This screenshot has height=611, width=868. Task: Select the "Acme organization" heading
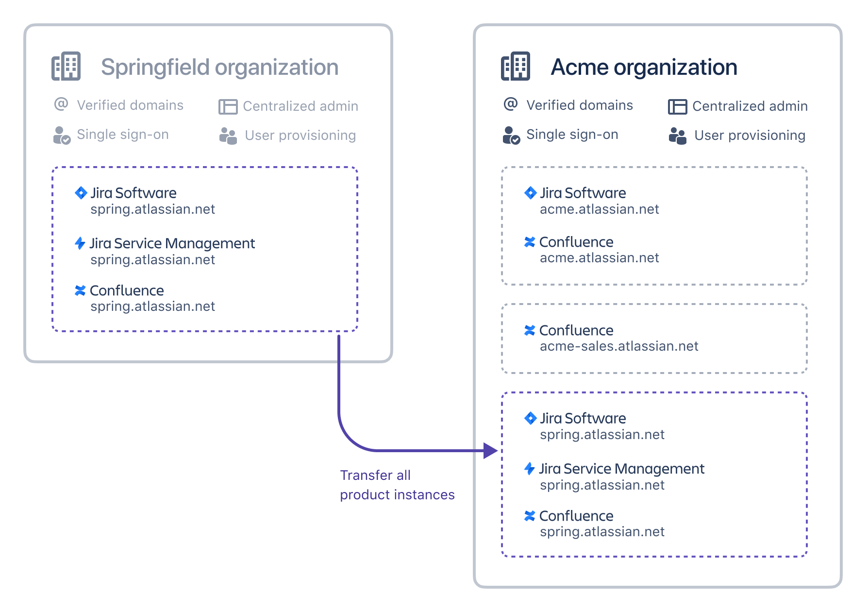pyautogui.click(x=644, y=67)
